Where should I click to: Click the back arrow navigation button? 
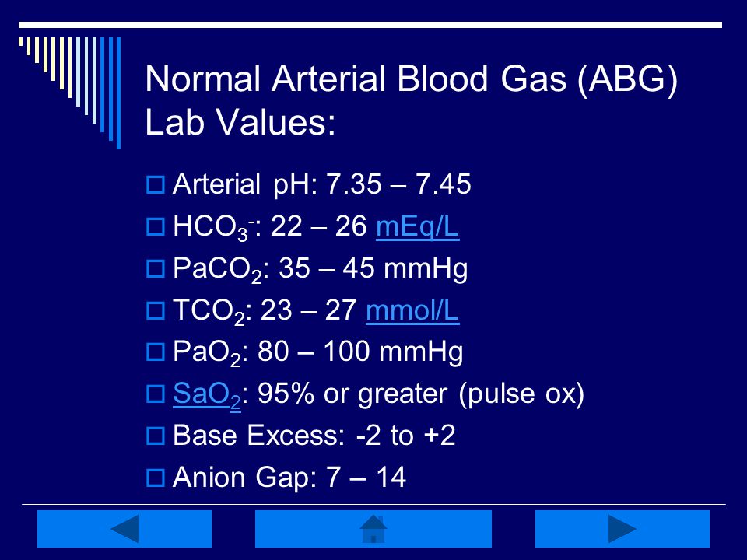coord(124,529)
